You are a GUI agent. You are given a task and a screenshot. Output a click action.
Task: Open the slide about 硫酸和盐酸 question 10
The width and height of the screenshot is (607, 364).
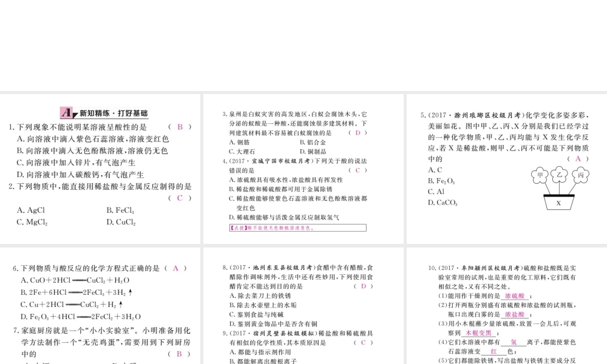click(507, 306)
